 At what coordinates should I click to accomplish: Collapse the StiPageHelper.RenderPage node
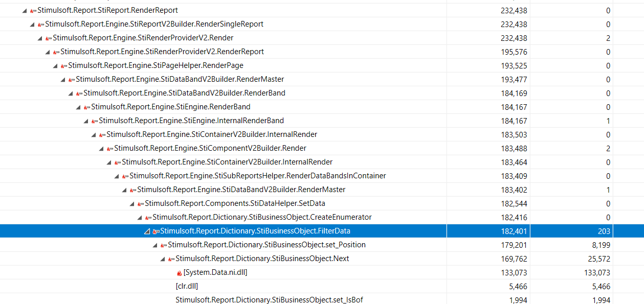coord(56,66)
